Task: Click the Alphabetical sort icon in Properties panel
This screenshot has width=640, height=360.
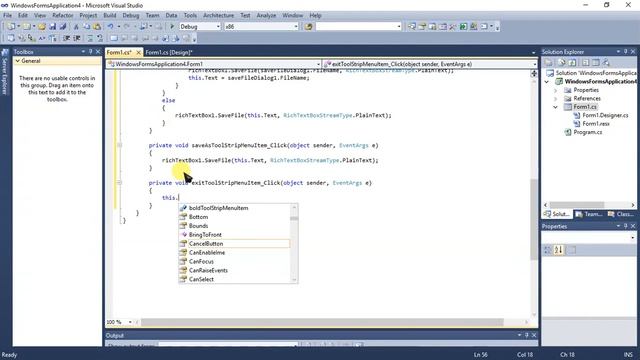Action: click(x=558, y=250)
